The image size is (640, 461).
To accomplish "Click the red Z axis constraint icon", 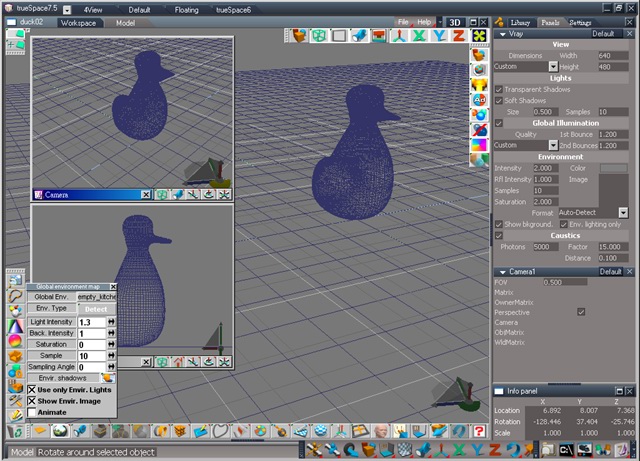I will pos(457,36).
